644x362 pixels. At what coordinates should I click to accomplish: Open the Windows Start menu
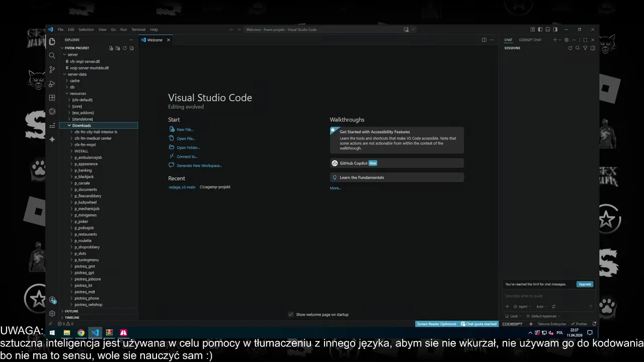click(x=52, y=333)
